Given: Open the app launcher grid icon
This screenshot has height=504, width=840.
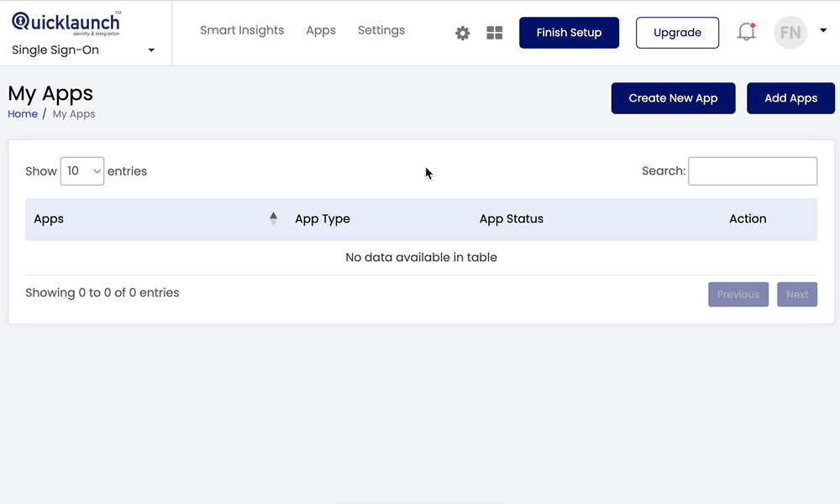Looking at the screenshot, I should click(494, 32).
